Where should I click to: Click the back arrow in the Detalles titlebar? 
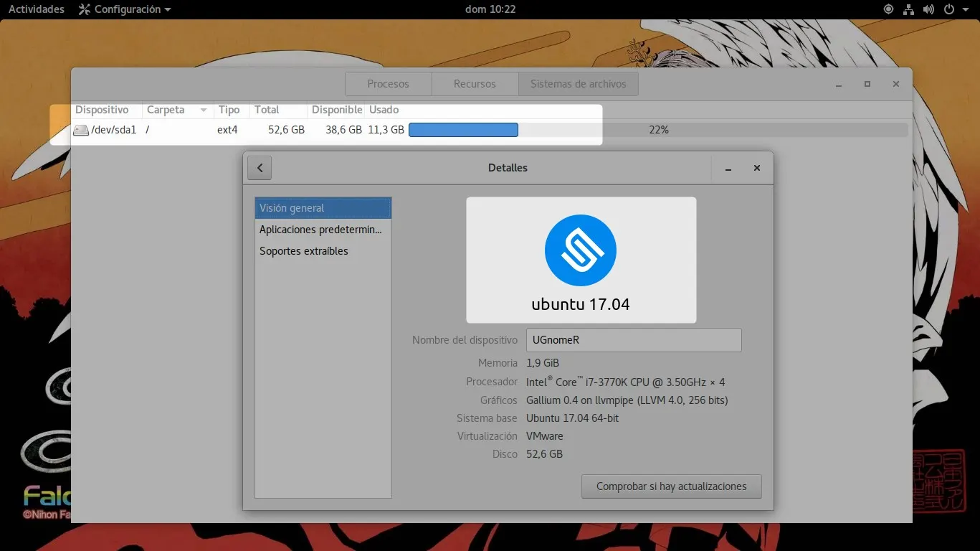[x=259, y=167]
